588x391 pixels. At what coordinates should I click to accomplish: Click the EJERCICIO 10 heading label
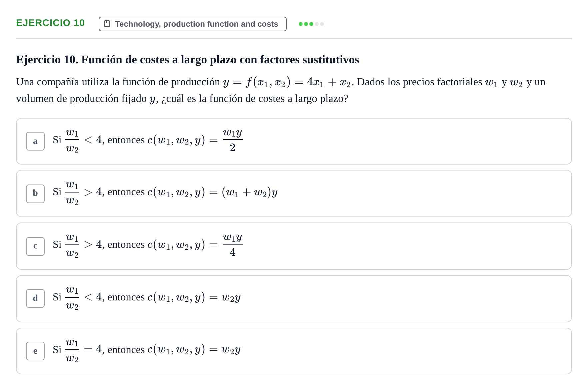point(50,23)
